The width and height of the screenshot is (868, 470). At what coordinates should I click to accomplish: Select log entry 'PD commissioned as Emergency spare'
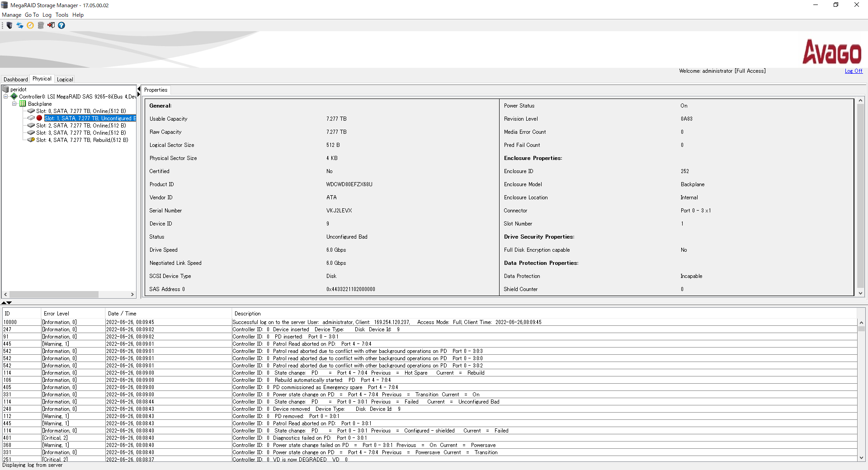coord(429,387)
